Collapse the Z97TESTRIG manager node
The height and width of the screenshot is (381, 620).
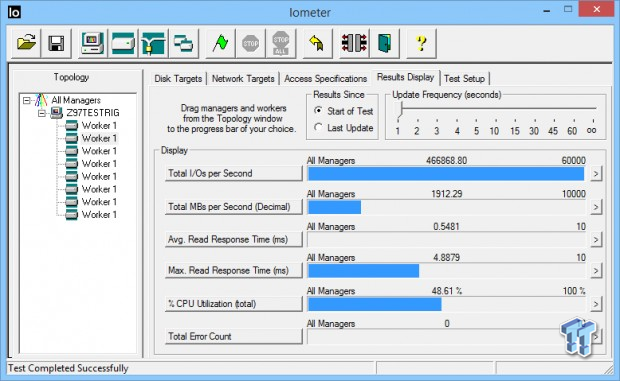pos(42,113)
